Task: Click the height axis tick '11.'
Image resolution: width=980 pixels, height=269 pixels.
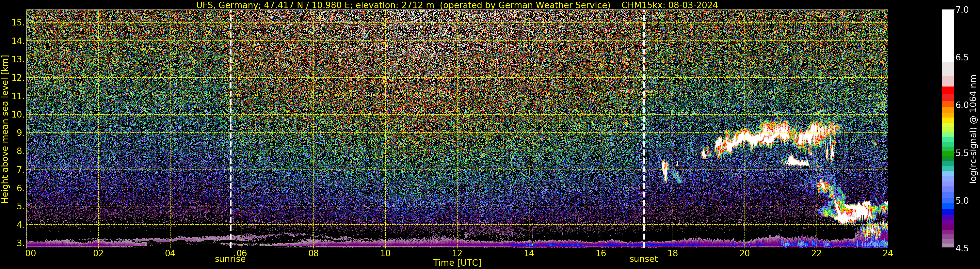Action: click(18, 96)
